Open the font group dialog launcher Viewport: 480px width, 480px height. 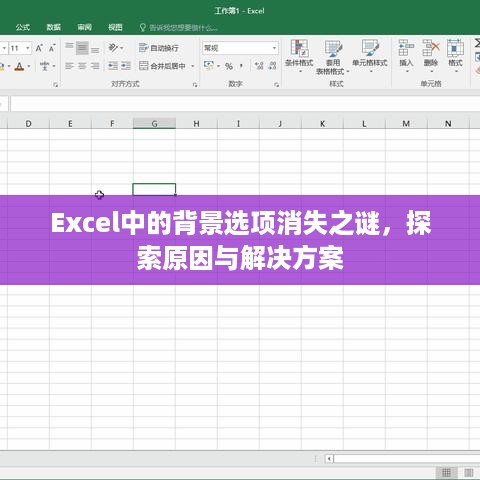[55, 85]
